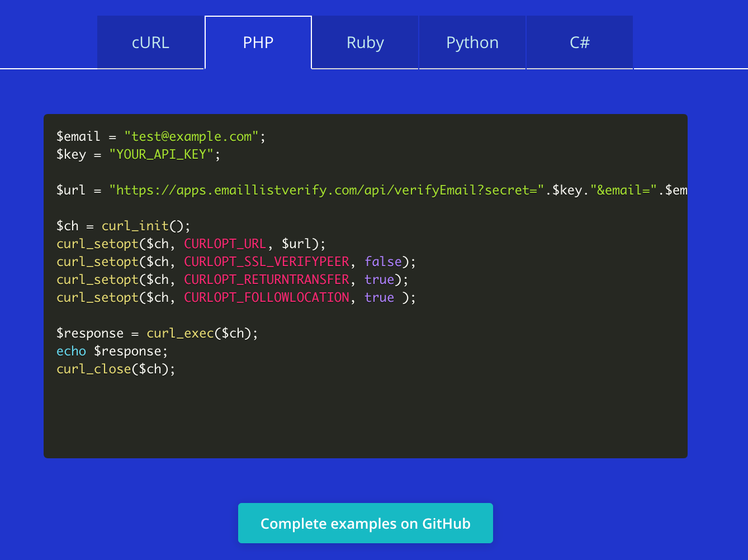The width and height of the screenshot is (748, 560).
Task: Click the CURLOPT_URL constant
Action: point(225,243)
